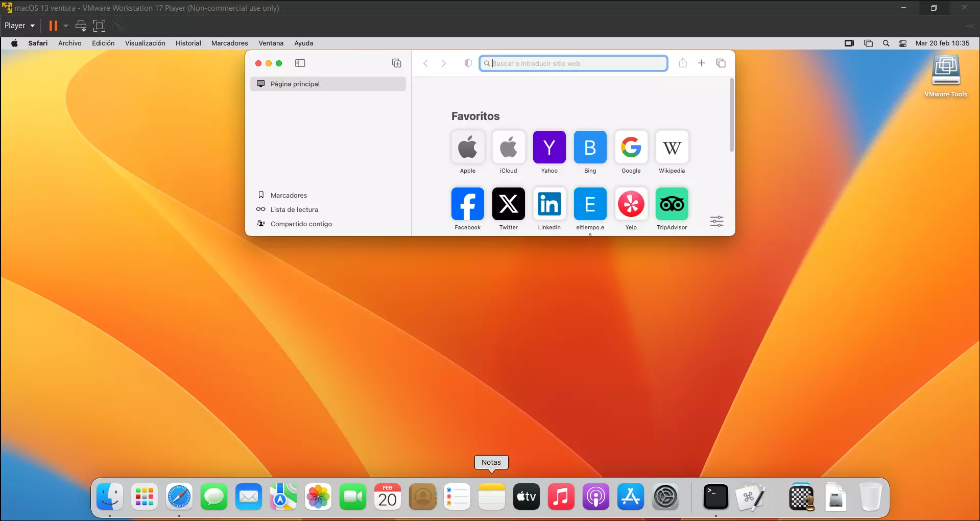980x521 pixels.
Task: Go back with the back arrow
Action: (x=425, y=63)
